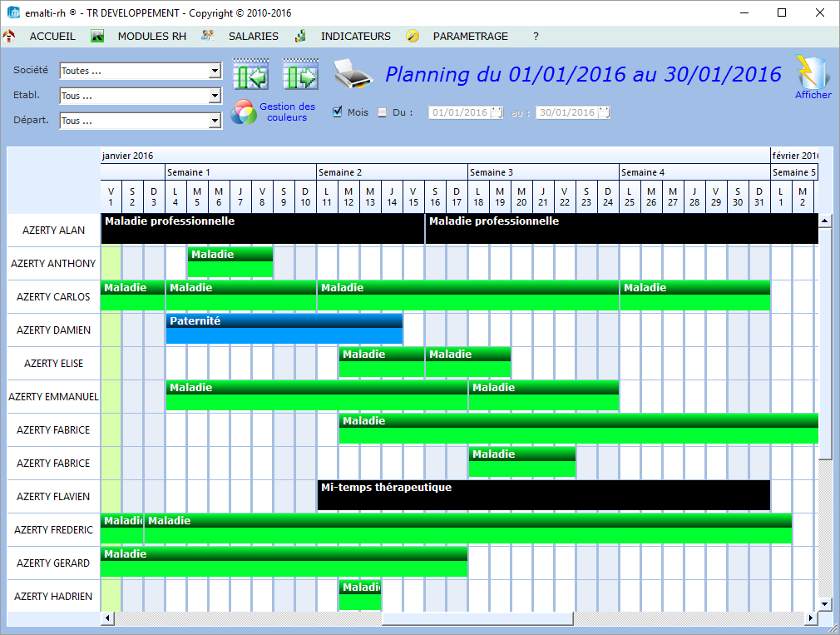Click the color wheel icon
The image size is (840, 635).
click(244, 112)
